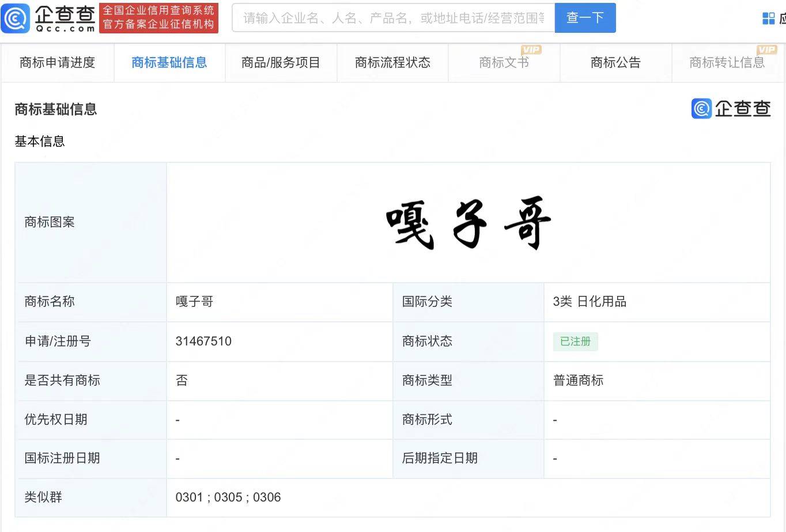Click registration number 31467510

click(x=203, y=341)
